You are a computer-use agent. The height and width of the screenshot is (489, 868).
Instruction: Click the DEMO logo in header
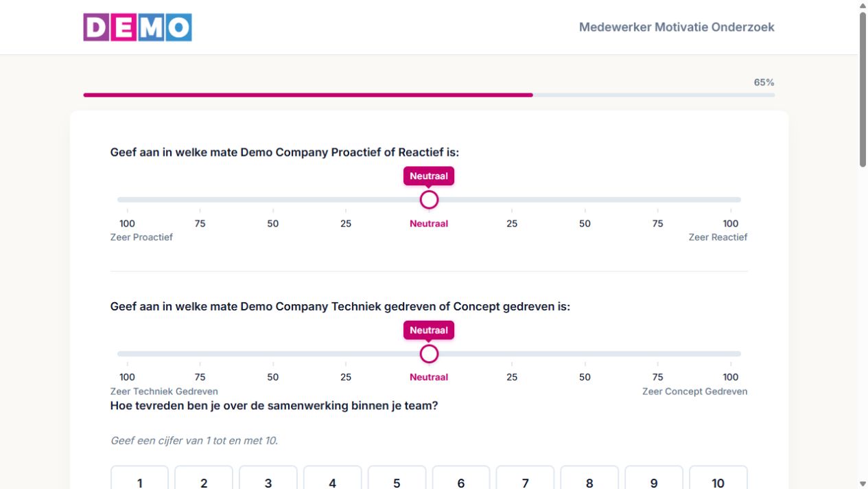[x=138, y=27]
